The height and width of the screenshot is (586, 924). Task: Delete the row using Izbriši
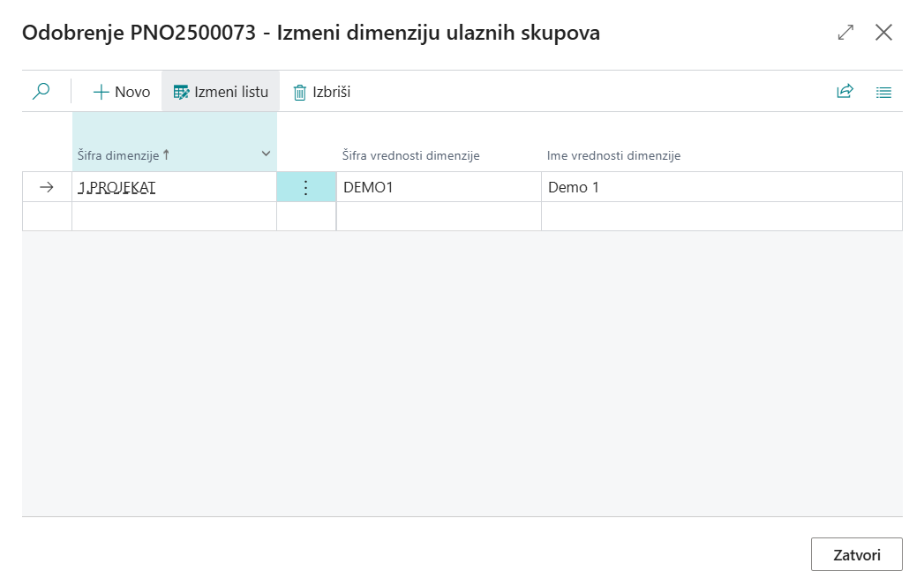pos(322,92)
